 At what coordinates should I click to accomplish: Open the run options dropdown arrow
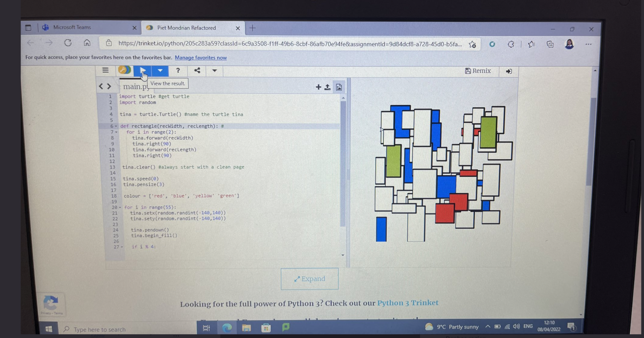(160, 71)
